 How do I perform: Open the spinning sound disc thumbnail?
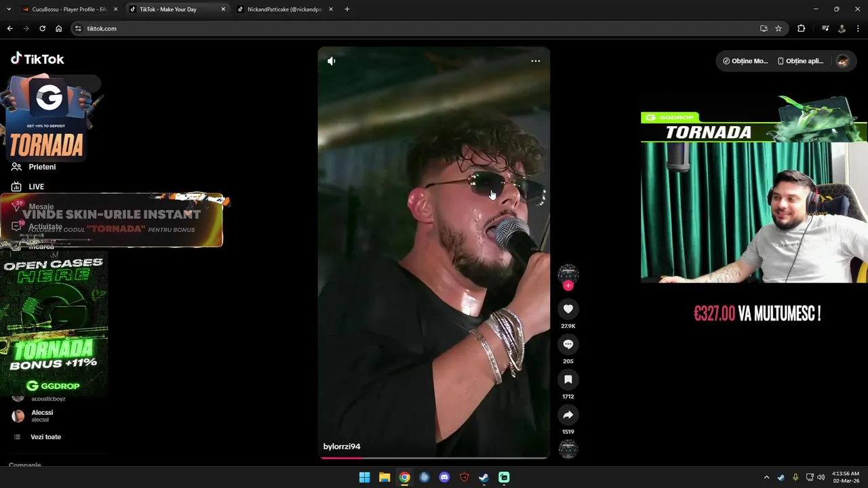tap(568, 449)
